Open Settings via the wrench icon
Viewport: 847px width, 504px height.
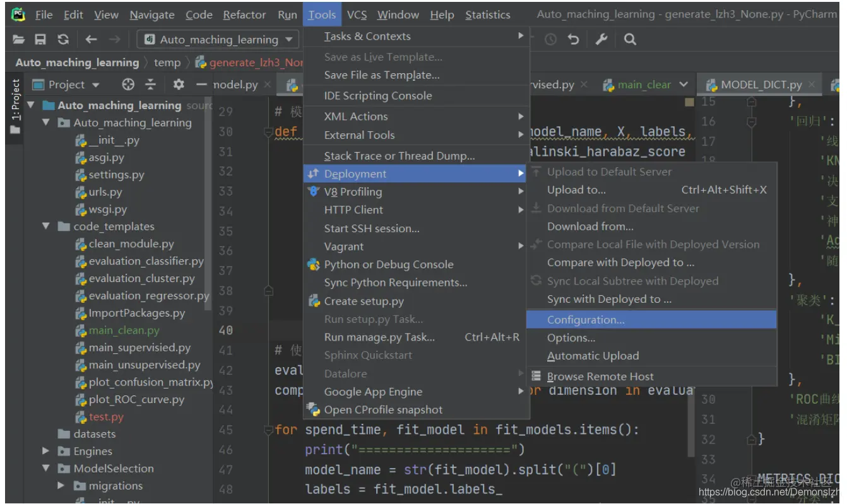[x=601, y=39]
